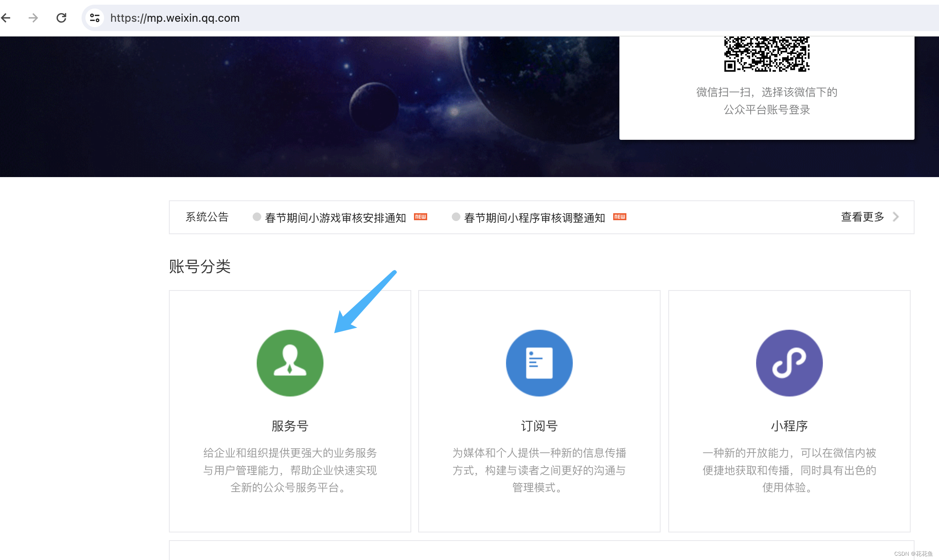Click the 小程序 title text
The image size is (939, 560).
point(789,426)
